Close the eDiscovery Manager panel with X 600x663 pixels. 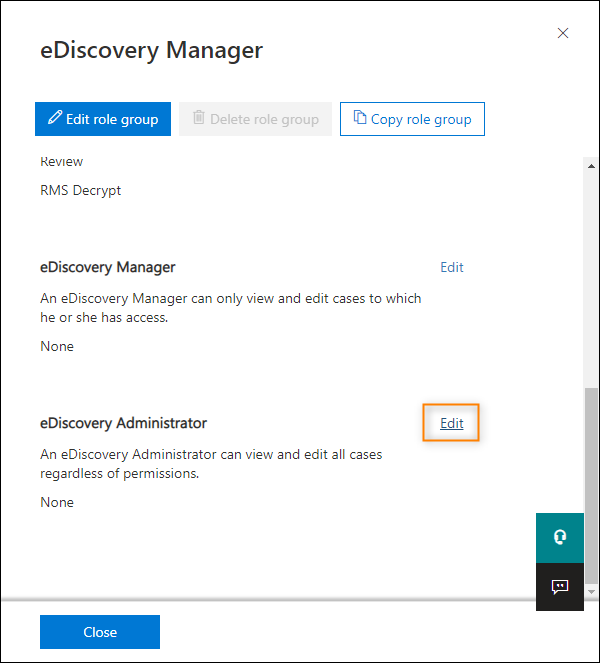coord(563,33)
